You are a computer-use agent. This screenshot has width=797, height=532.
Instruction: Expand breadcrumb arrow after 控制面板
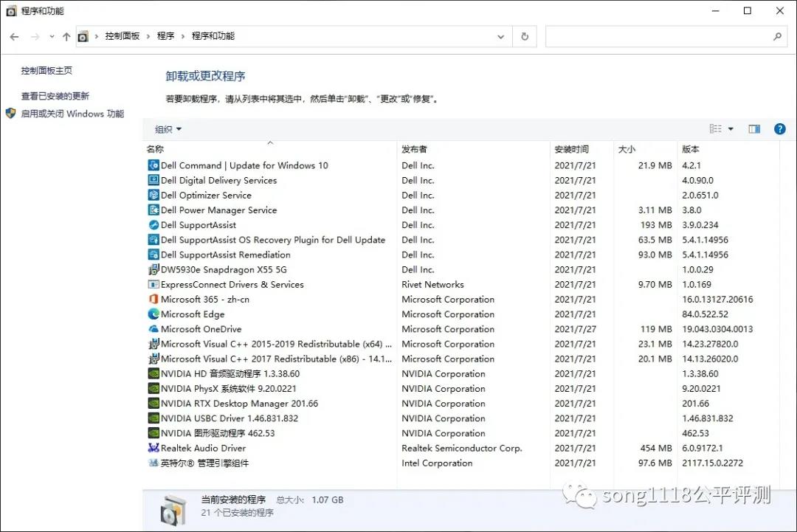point(148,36)
